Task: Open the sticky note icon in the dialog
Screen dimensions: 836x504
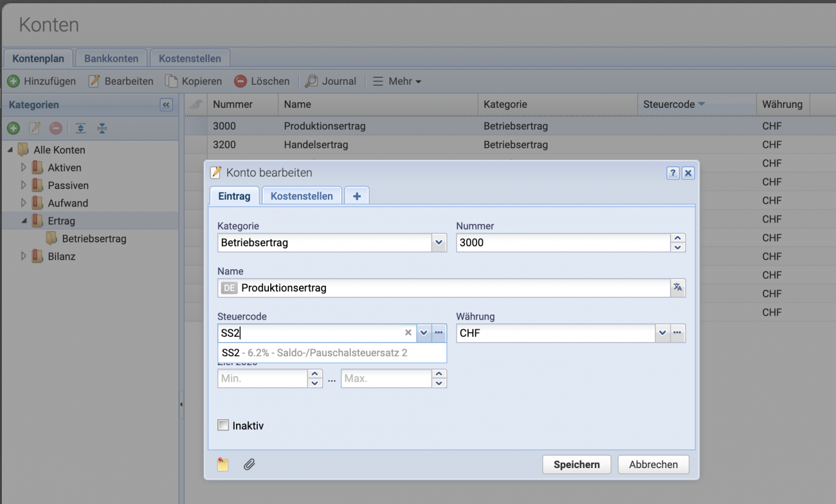Action: [x=223, y=464]
